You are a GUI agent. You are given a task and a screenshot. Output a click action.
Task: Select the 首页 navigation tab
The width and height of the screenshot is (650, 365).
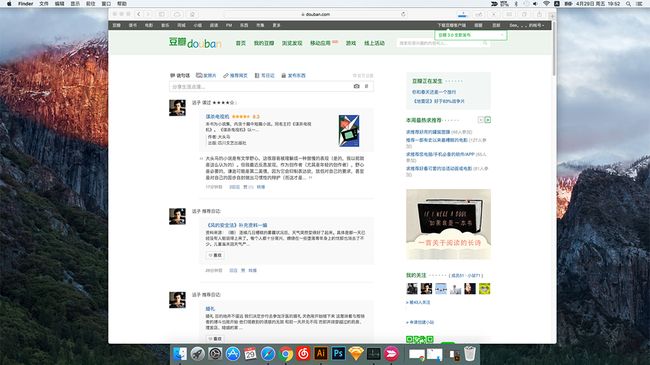240,43
